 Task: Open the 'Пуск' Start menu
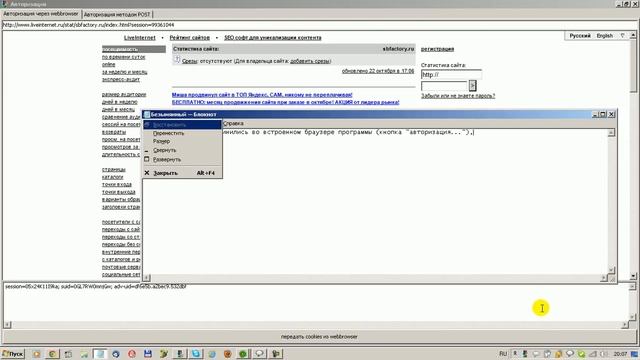pos(13,354)
